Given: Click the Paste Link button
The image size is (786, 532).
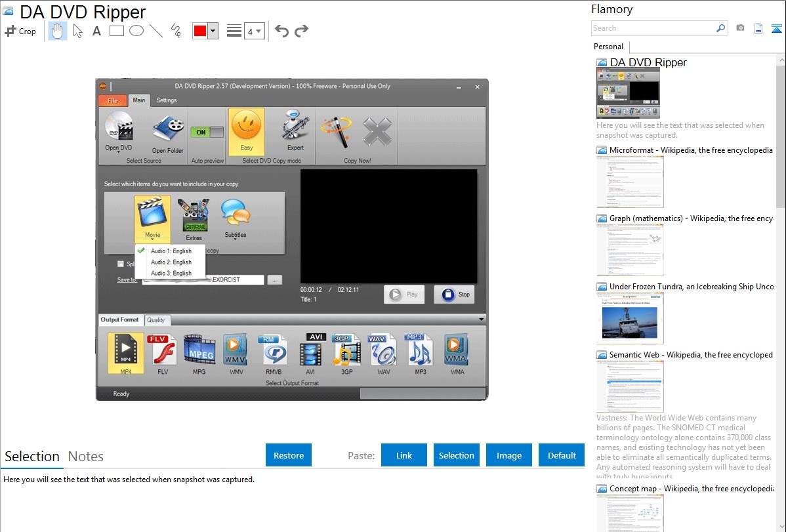Looking at the screenshot, I should point(404,455).
